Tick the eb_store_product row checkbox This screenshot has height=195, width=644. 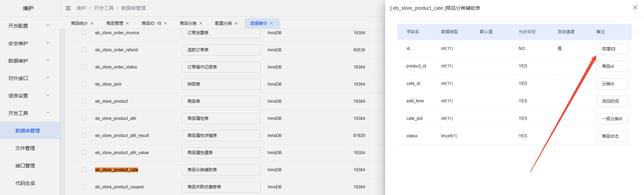(x=84, y=101)
